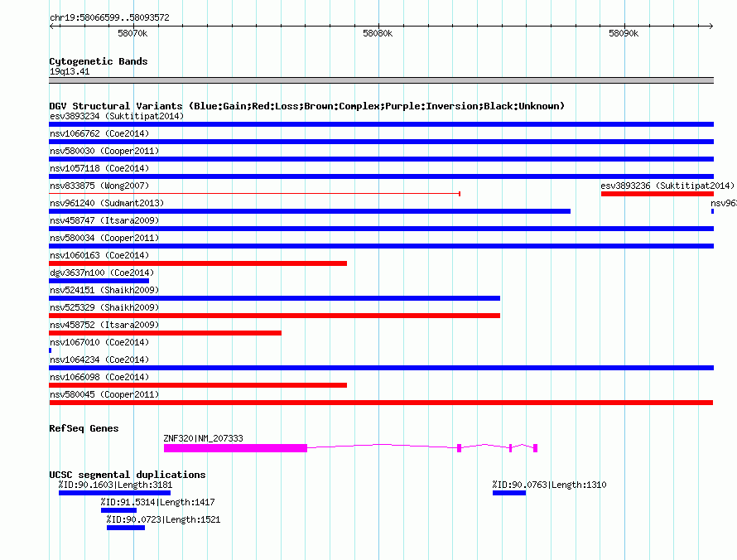Select the nsv524151 blue gain bar
Image resolution: width=737 pixels, height=560 pixels.
[x=274, y=298]
